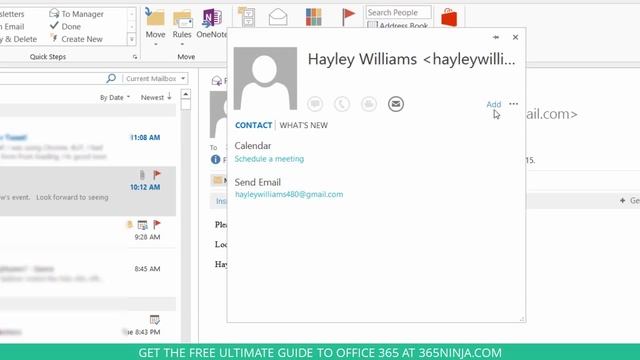Close the Hayley Williams contact card
This screenshot has width=640, height=360.
[516, 37]
